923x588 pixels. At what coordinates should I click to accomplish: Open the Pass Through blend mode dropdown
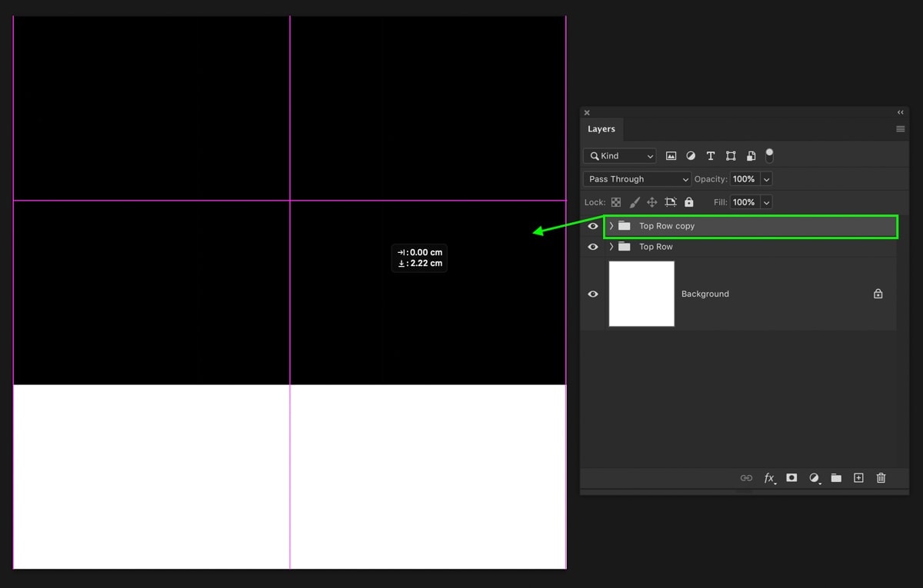tap(637, 179)
